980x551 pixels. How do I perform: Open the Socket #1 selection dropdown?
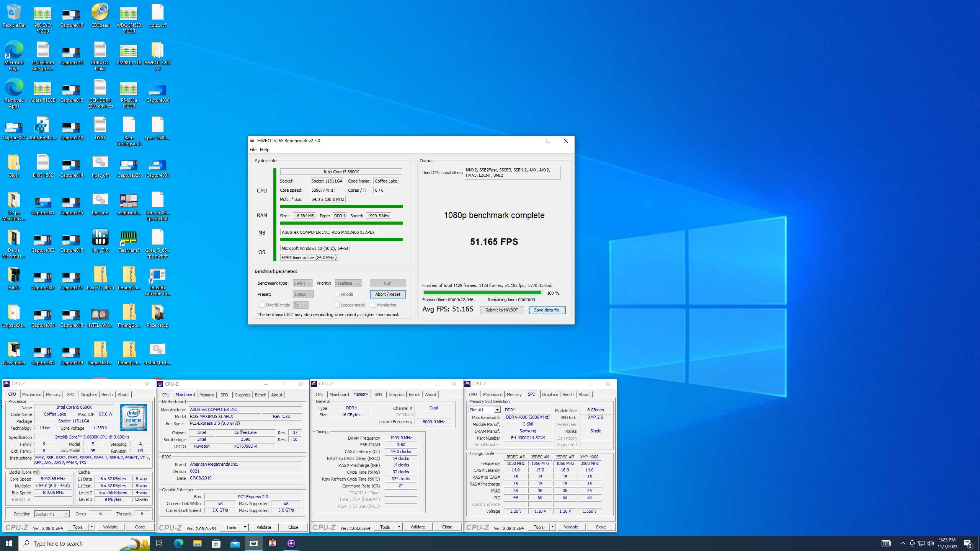tap(52, 514)
